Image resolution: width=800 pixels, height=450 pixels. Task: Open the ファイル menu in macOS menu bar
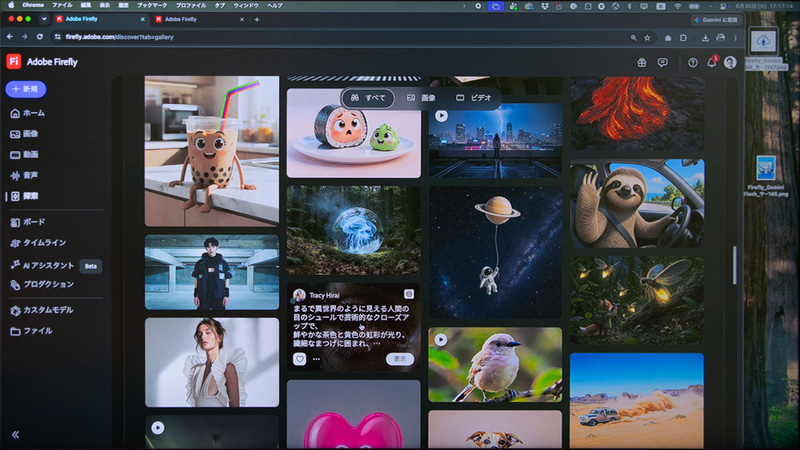62,5
